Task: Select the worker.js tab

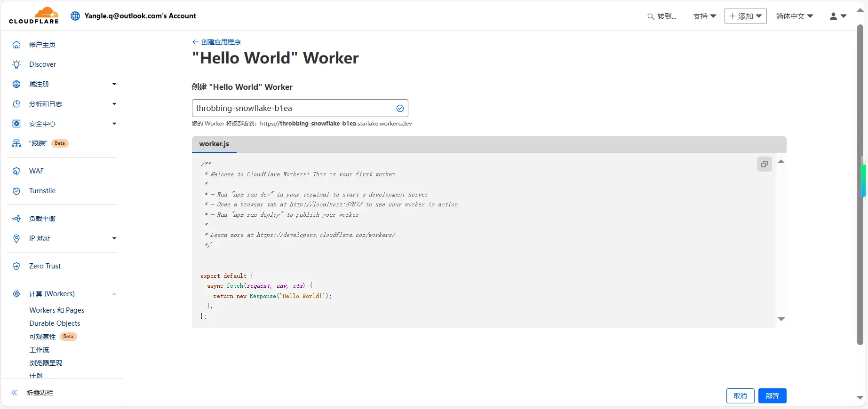Action: click(214, 144)
